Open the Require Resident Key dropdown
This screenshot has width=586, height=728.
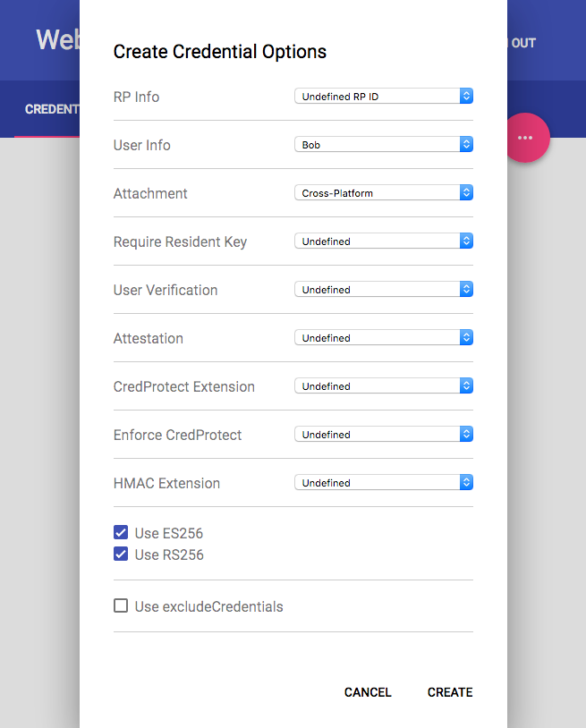pos(383,241)
